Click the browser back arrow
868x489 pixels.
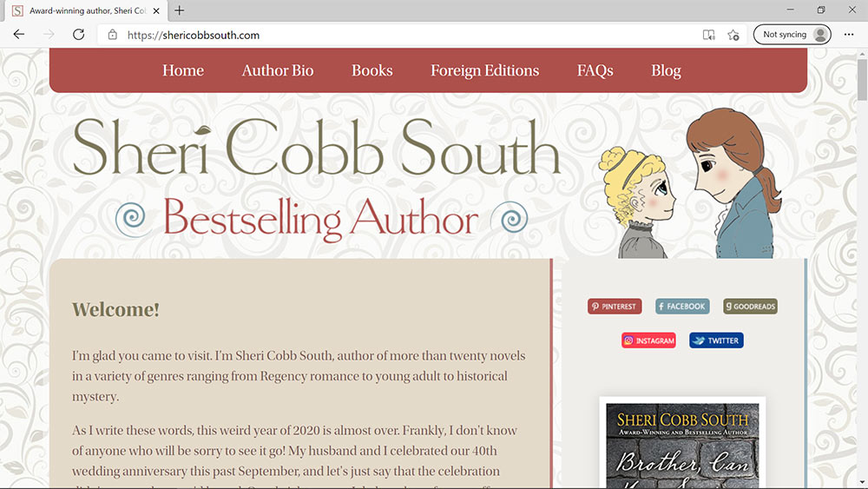[x=19, y=35]
